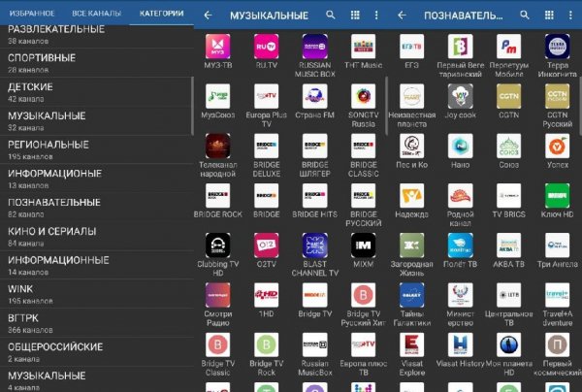
Task: Select the Успех channel
Action: [x=557, y=146]
